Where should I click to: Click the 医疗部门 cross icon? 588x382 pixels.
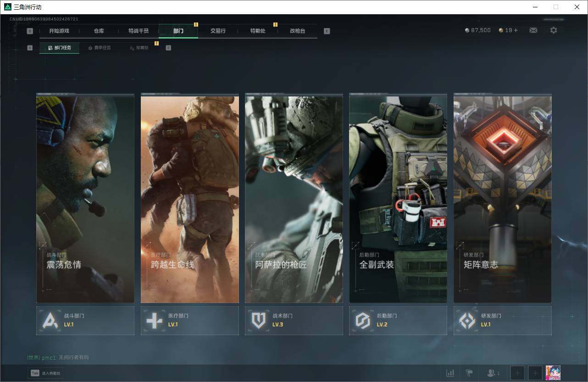tap(154, 320)
